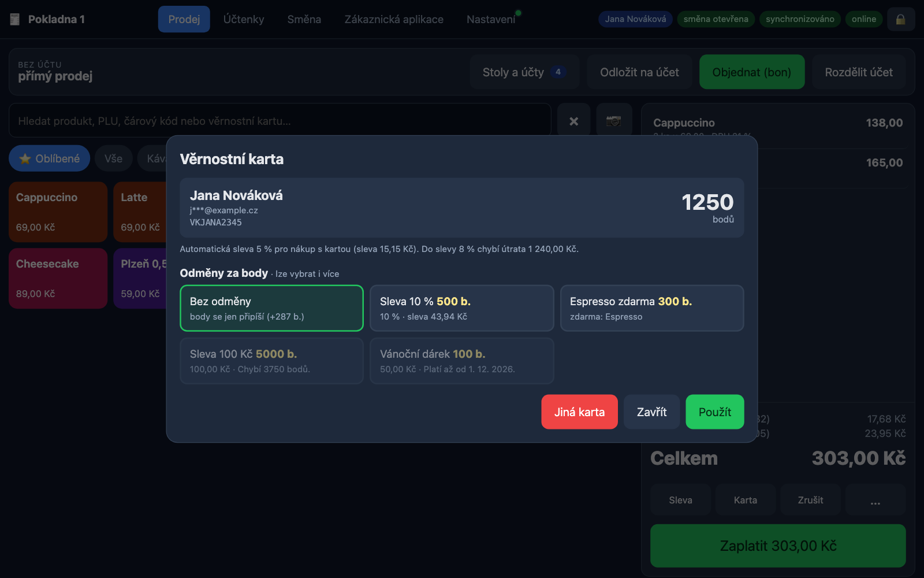This screenshot has width=924, height=578.
Task: Click the lock screen icon
Action: (x=901, y=19)
